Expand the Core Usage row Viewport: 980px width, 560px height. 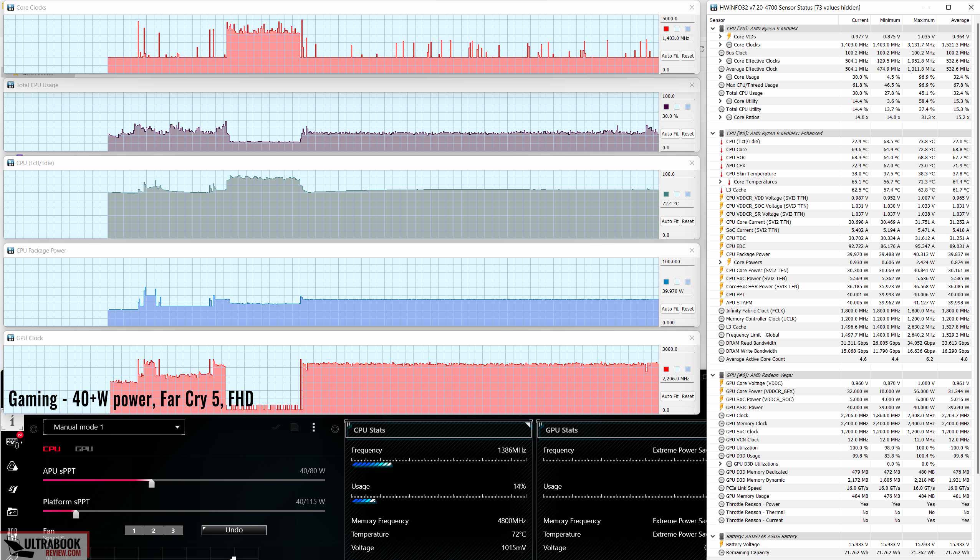(720, 77)
